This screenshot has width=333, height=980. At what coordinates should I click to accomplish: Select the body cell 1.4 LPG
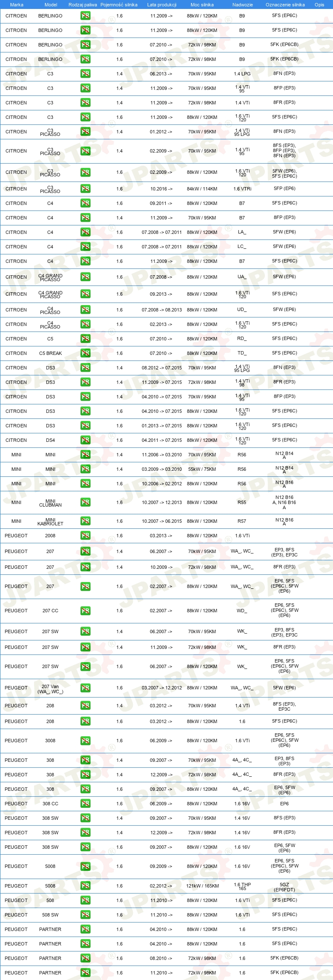242,74
